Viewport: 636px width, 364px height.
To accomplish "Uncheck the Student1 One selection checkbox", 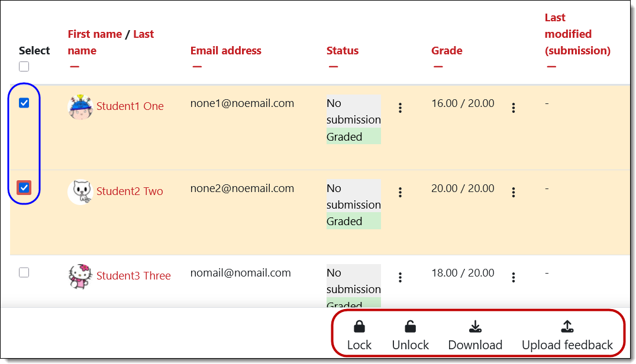I will click(x=24, y=103).
